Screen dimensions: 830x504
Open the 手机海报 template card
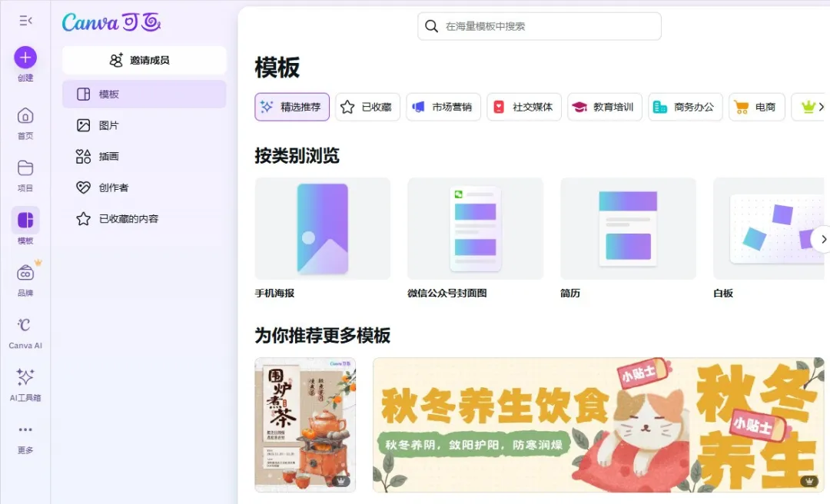(x=321, y=228)
